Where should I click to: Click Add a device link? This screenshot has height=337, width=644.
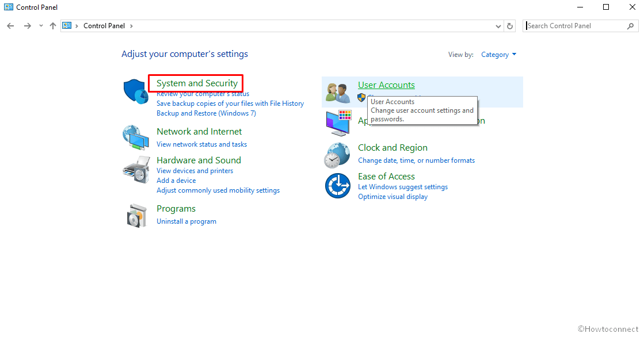point(176,181)
